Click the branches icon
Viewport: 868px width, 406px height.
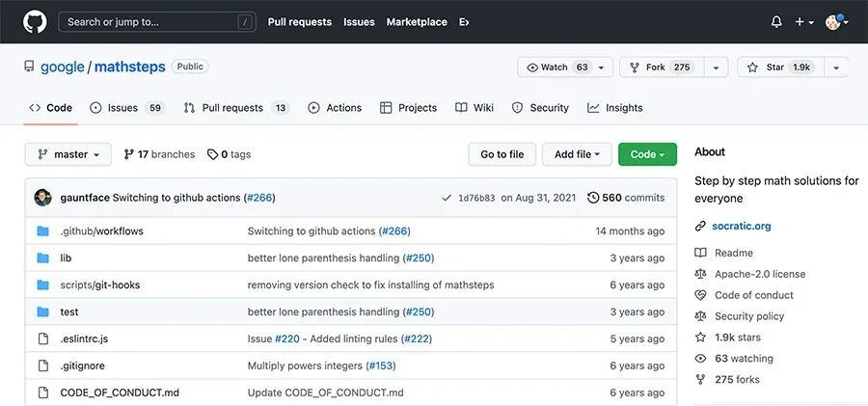[x=129, y=154]
